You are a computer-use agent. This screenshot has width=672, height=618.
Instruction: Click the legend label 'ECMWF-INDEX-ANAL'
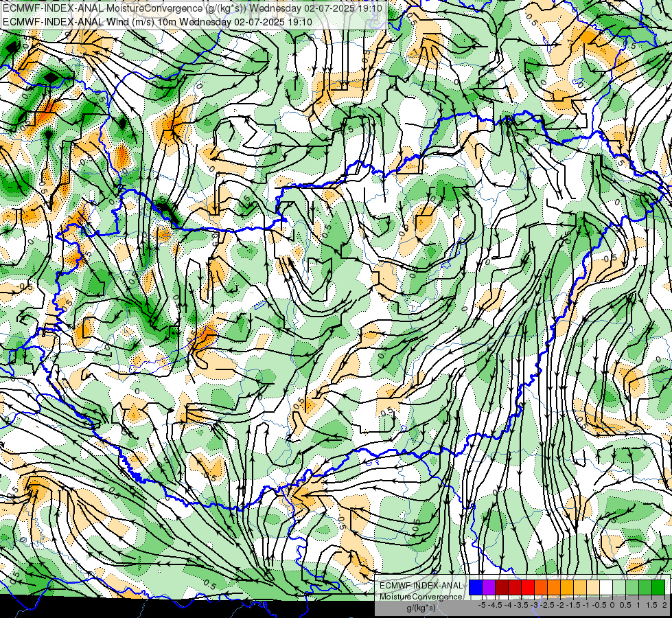pyautogui.click(x=421, y=586)
